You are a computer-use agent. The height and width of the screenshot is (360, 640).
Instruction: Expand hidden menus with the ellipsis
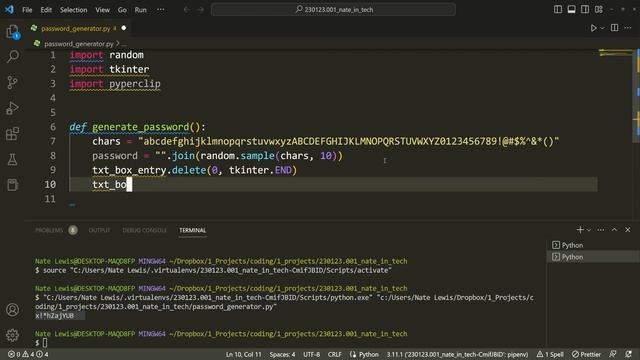[161, 9]
